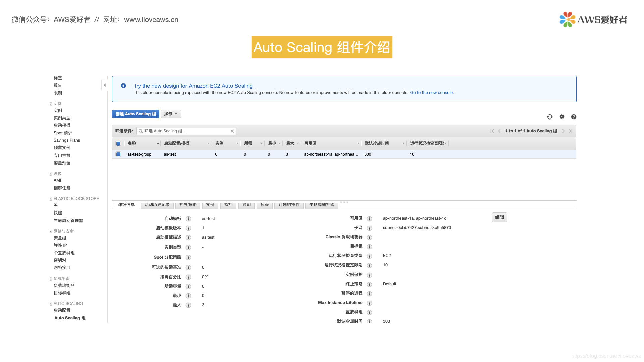Go to last page of results
The image size is (644, 362).
[571, 131]
